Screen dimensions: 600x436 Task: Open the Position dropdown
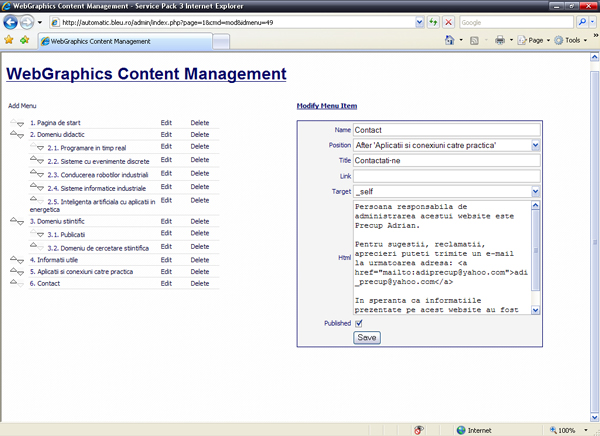pos(535,145)
